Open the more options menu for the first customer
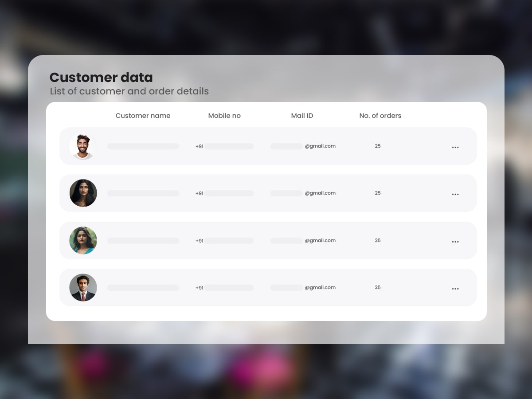The height and width of the screenshot is (399, 532). (x=455, y=147)
